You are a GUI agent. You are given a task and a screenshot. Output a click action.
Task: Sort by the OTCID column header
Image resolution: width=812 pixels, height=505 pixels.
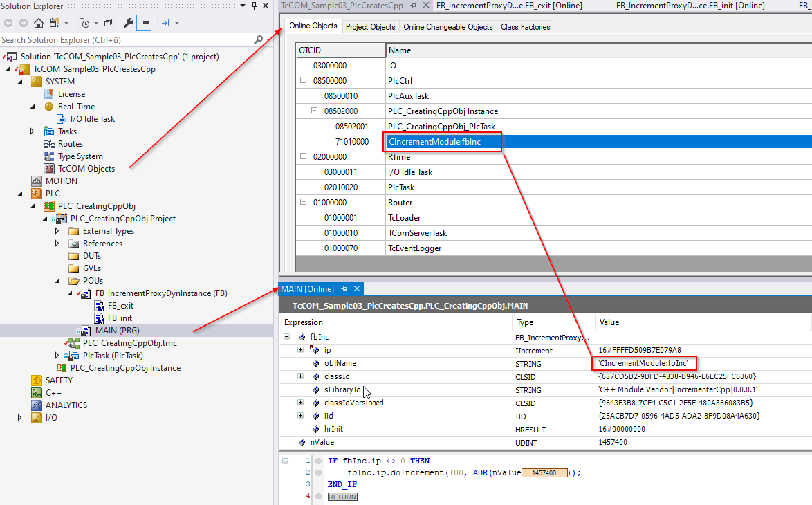point(341,50)
